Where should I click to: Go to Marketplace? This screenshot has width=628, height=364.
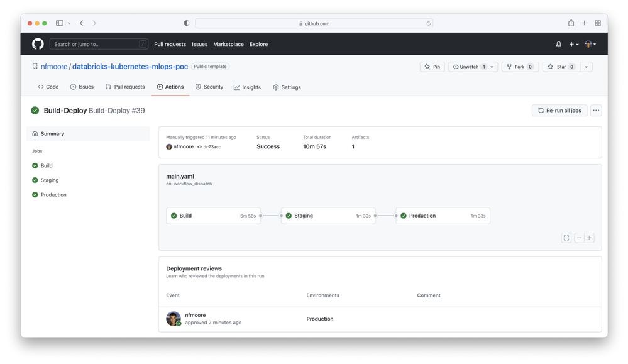click(228, 44)
